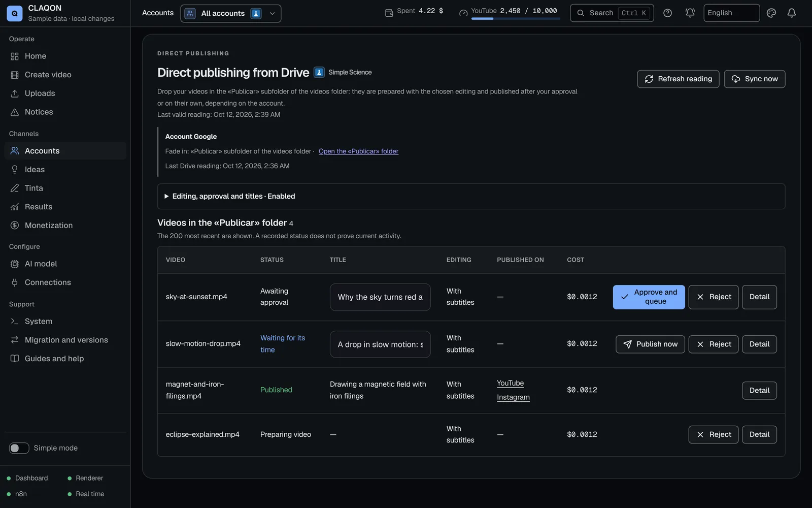Expand Editing, approval and titles section
This screenshot has height=508, width=812.
471,196
